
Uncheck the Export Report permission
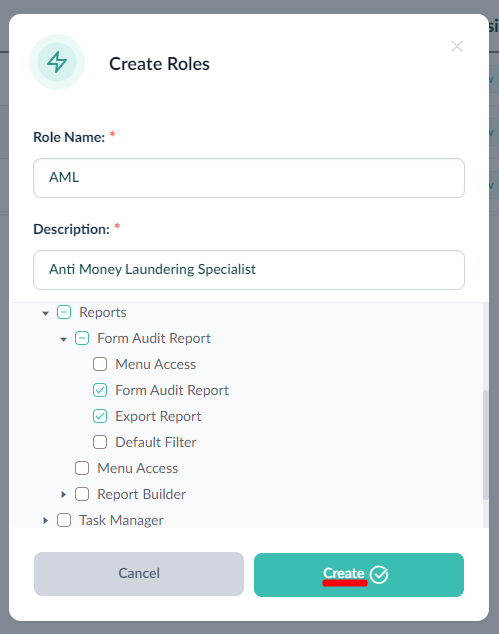[x=100, y=416]
